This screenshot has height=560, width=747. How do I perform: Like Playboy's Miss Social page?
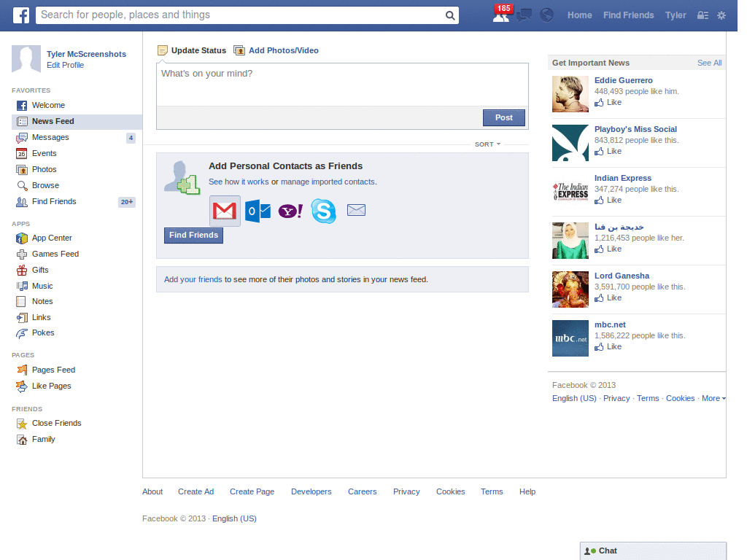coord(608,152)
